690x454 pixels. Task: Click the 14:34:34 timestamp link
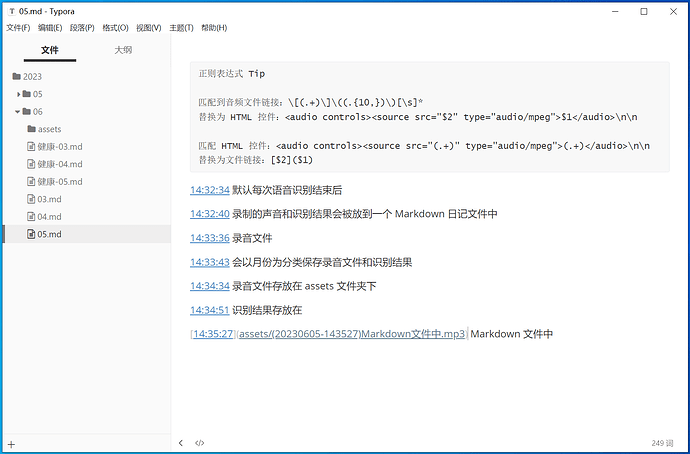tap(210, 286)
